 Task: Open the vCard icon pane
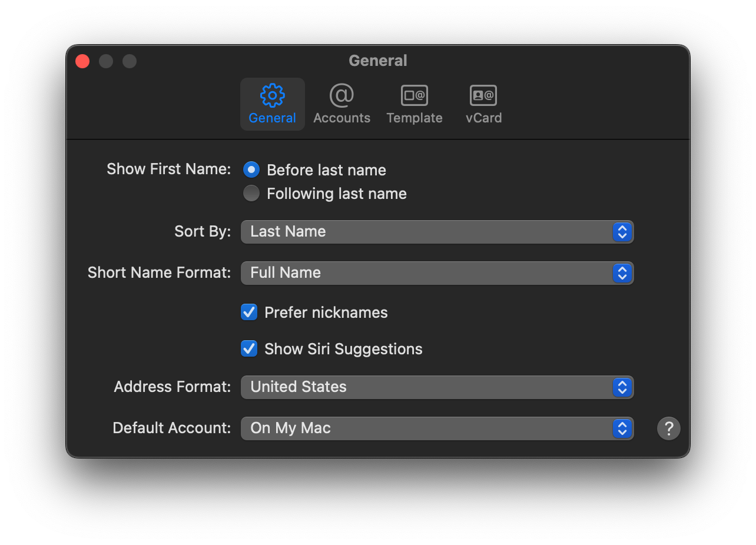click(x=483, y=95)
